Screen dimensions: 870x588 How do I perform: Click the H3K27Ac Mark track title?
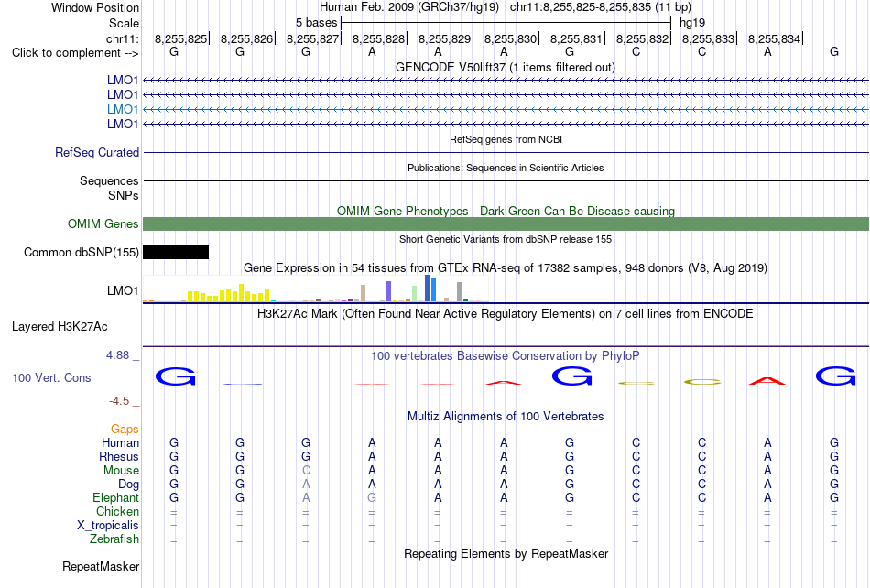tap(506, 313)
